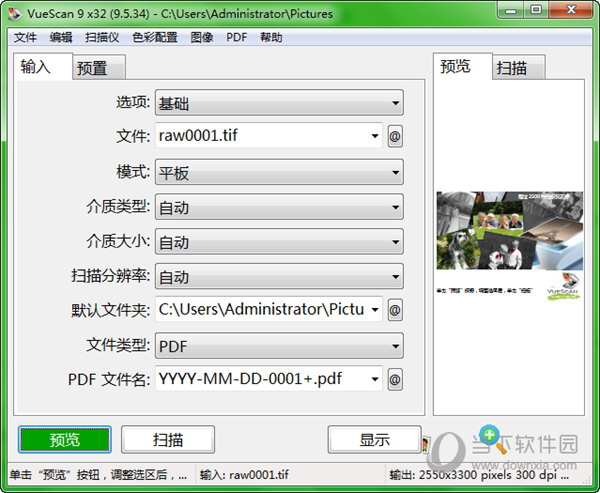Open the 色彩配置 menu
This screenshot has height=493, width=600.
155,38
